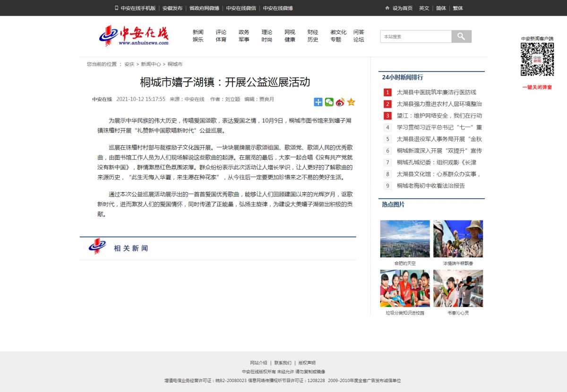Click the phone icon beside 中安在线手机版
This screenshot has width=567, height=392.
tap(117, 8)
